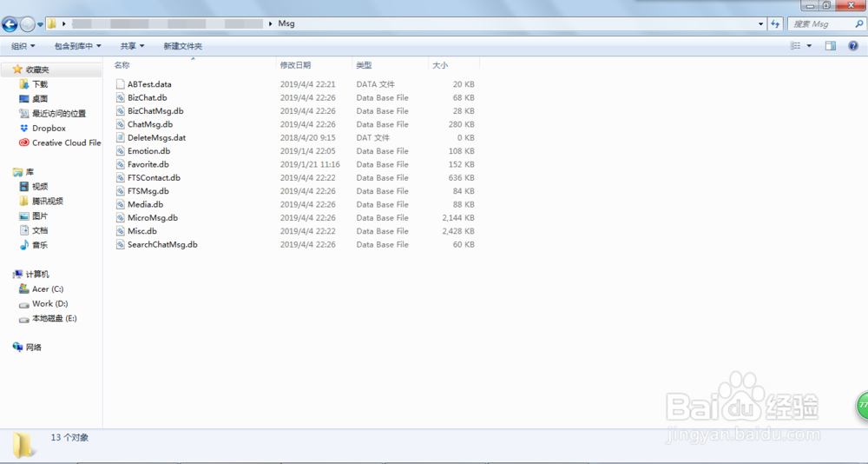Open recent locations dropdown beside Forward arrow

pyautogui.click(x=40, y=24)
